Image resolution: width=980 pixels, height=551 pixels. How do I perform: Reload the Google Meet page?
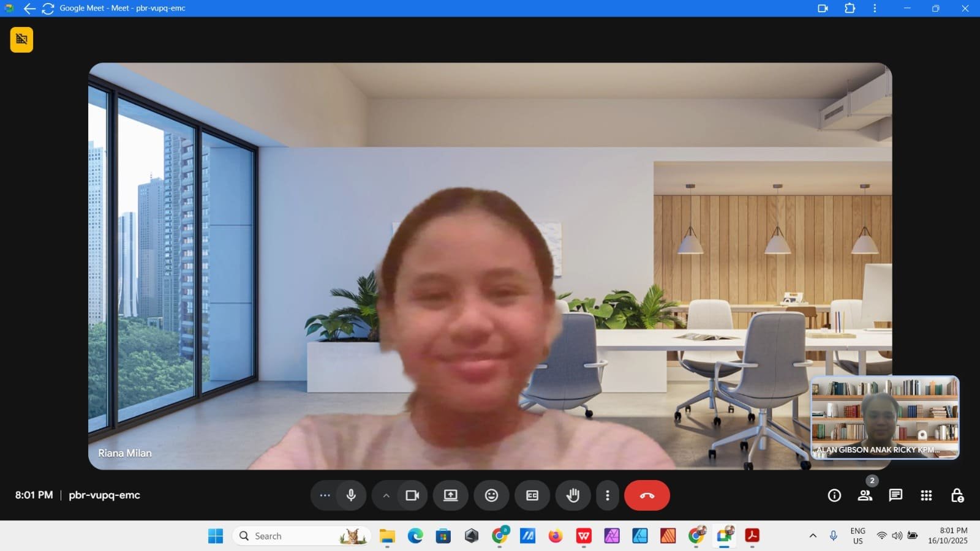tap(48, 8)
